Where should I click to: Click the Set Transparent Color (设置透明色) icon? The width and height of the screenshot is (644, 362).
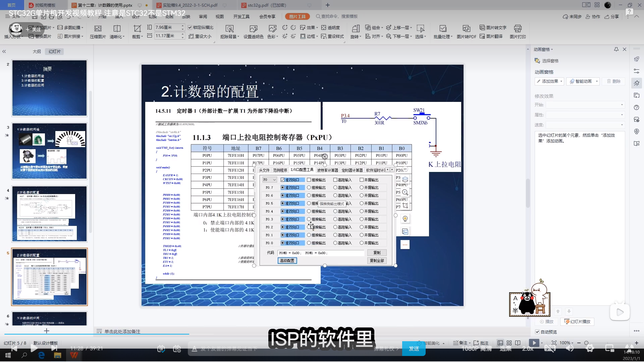[253, 28]
